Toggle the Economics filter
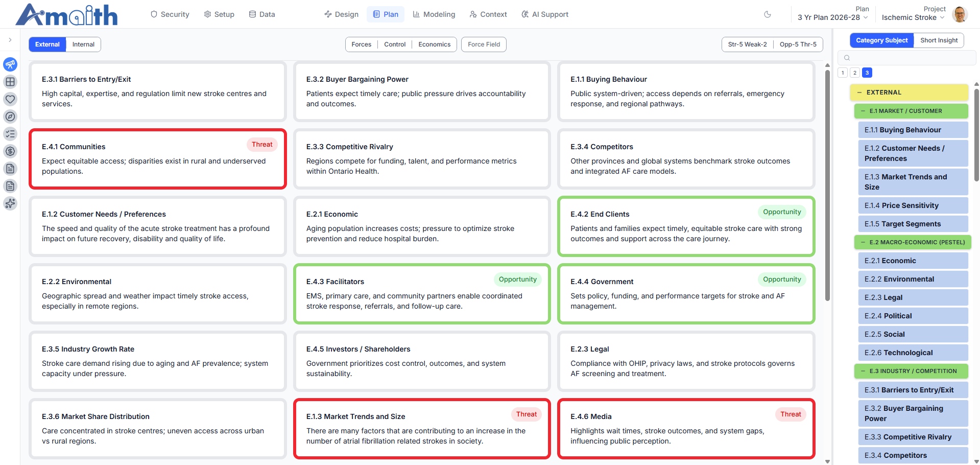This screenshot has height=465, width=980. tap(435, 44)
